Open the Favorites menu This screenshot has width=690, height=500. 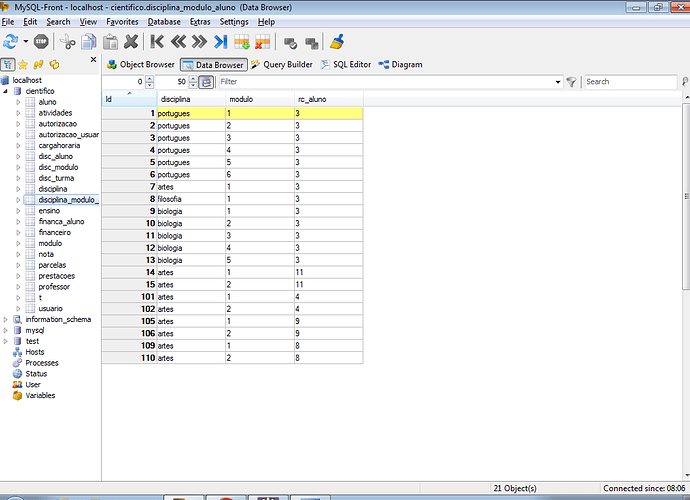click(122, 22)
